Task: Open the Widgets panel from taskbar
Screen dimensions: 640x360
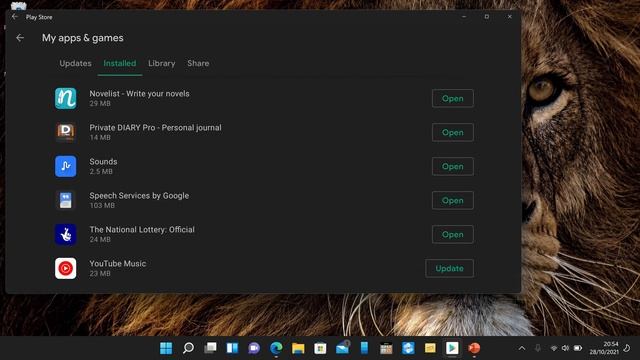Action: pos(232,348)
